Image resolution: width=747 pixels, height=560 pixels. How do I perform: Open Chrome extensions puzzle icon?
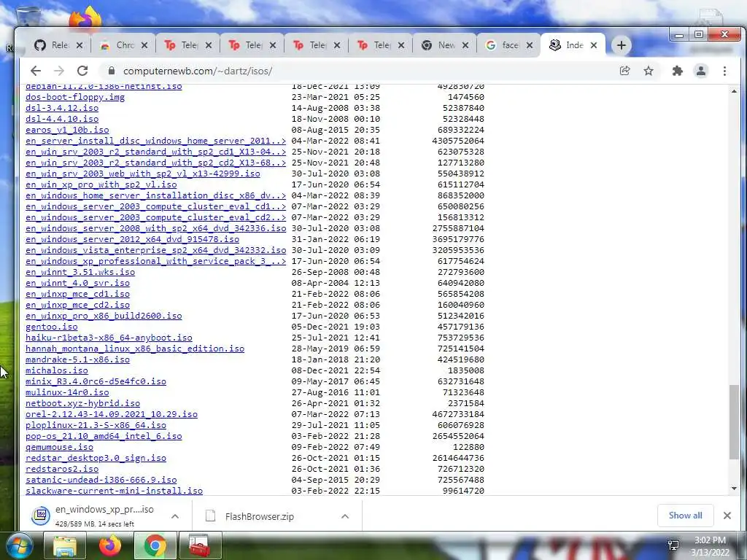point(677,71)
